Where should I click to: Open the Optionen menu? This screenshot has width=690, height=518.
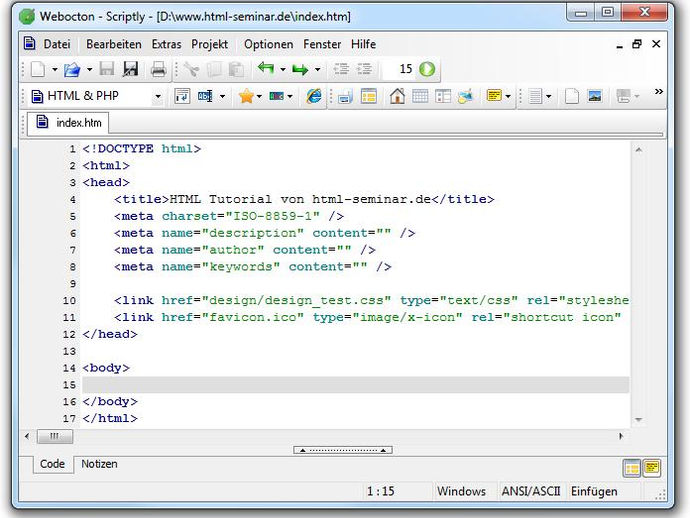(x=268, y=44)
